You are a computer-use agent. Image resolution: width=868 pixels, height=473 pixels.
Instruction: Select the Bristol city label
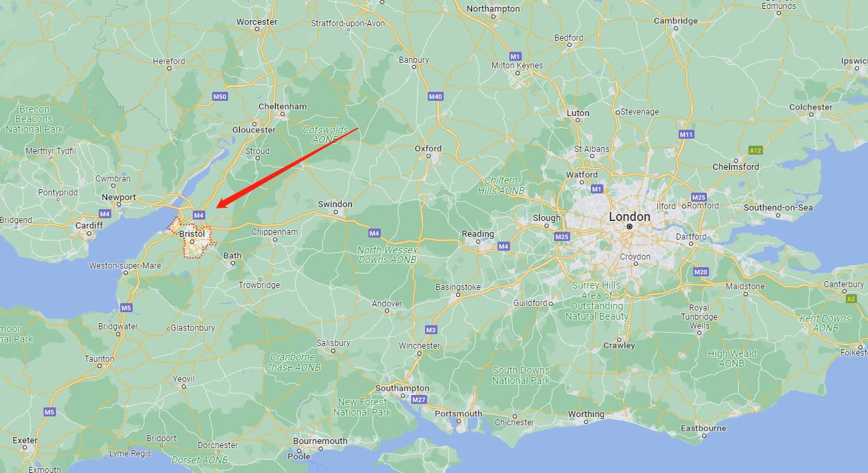192,234
